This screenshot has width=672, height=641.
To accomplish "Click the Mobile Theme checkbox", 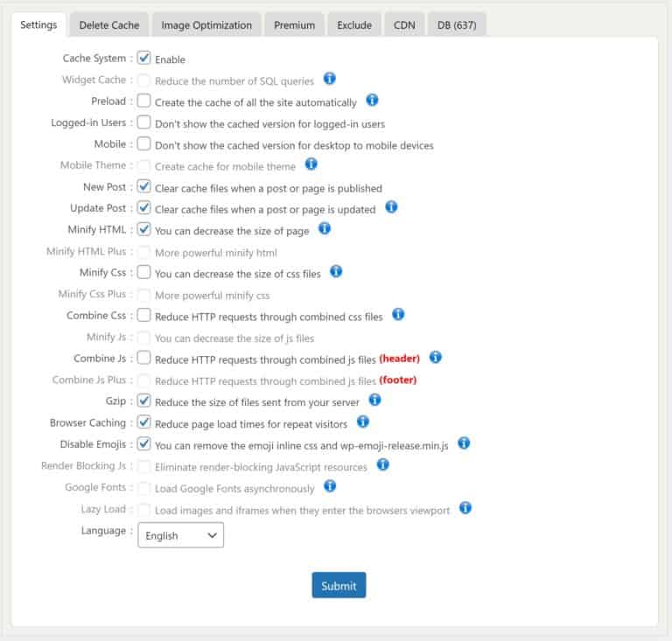I will point(144,165).
